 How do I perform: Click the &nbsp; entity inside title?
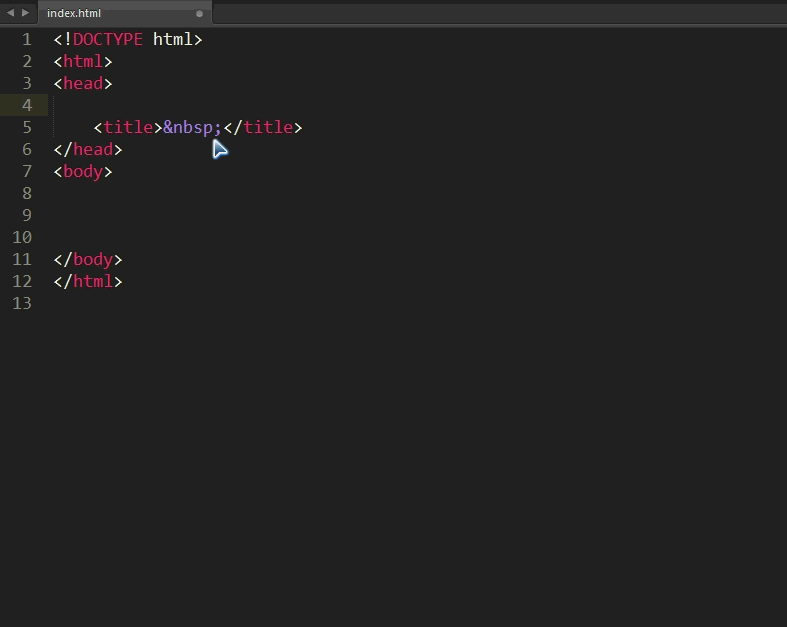(192, 128)
